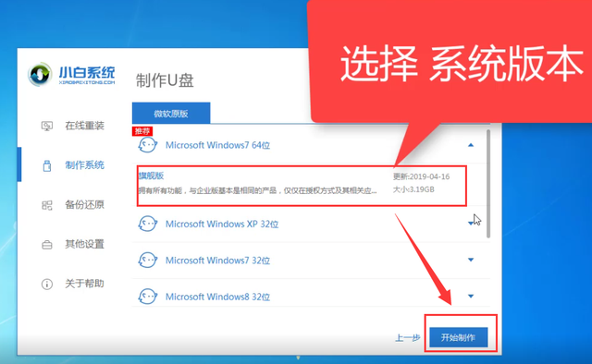592x364 pixels.
Task: Expand the Windows8 32位 arrow
Action: tap(471, 297)
